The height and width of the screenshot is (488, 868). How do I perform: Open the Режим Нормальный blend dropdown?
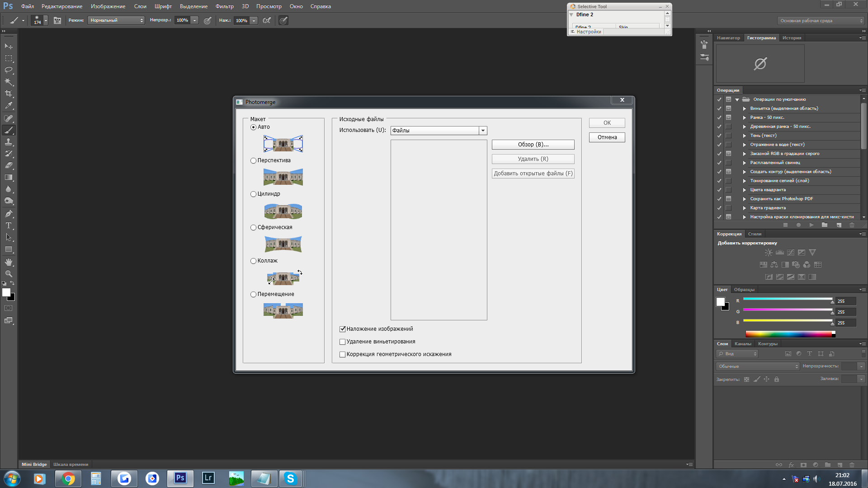pos(116,20)
